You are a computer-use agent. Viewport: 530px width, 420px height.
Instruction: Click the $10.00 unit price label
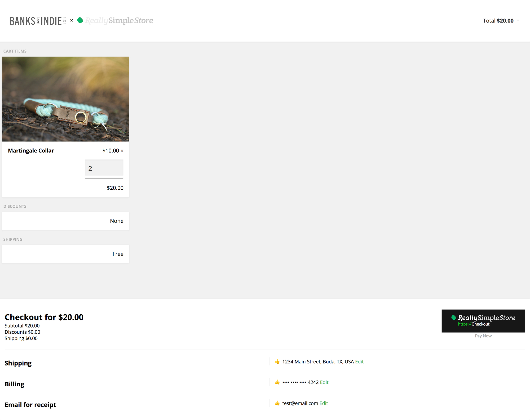pyautogui.click(x=111, y=150)
